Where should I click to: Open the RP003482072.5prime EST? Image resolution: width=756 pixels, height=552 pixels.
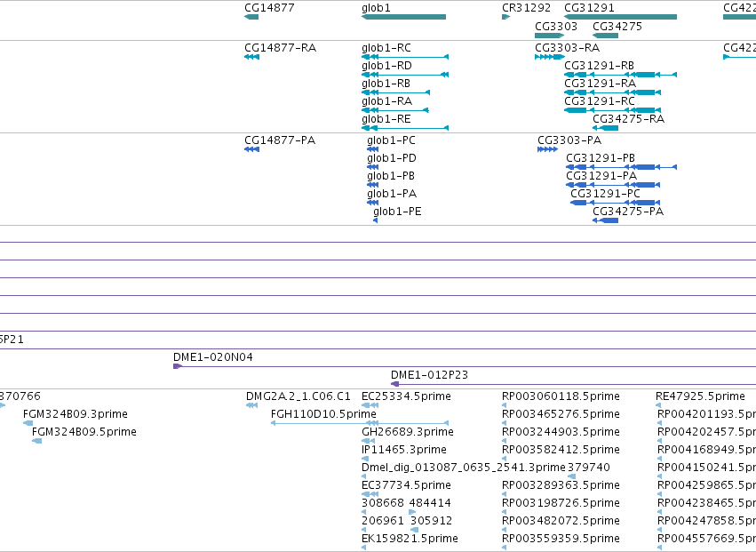[x=504, y=530]
